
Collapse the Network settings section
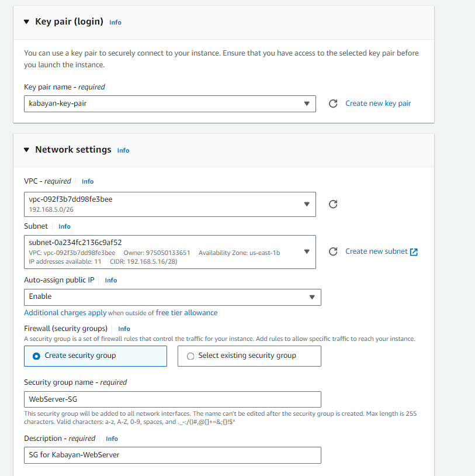(26, 150)
